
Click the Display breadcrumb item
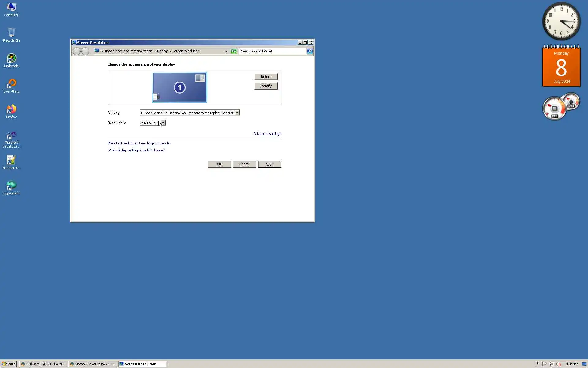pos(162,51)
